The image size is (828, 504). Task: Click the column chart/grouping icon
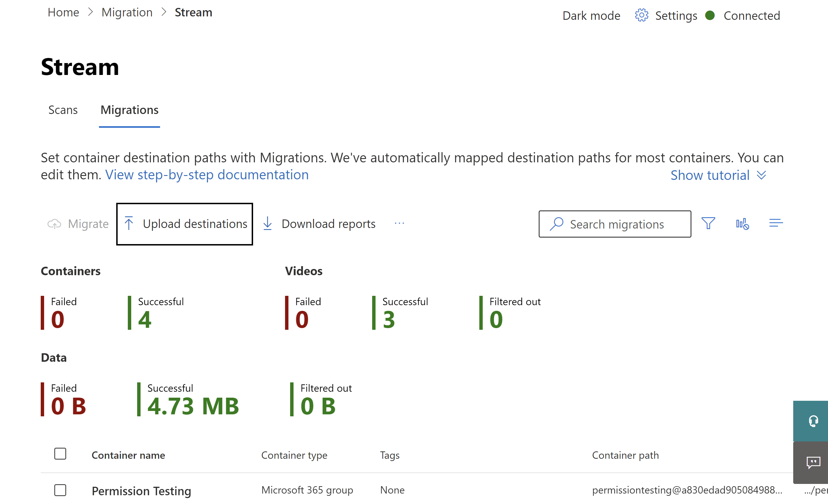tap(742, 224)
